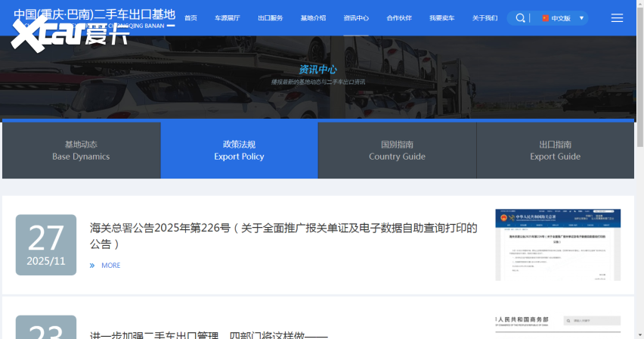Click the 中文版 language label
The height and width of the screenshot is (339, 644).
561,18
